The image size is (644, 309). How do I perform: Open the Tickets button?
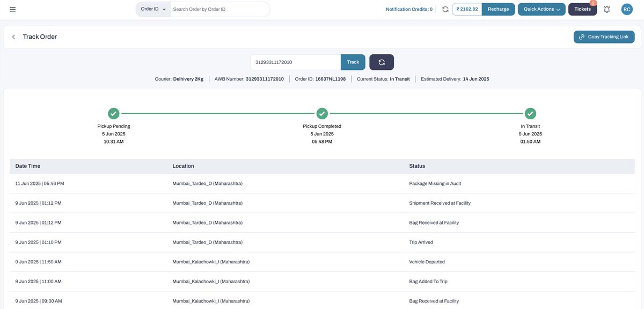pos(582,9)
